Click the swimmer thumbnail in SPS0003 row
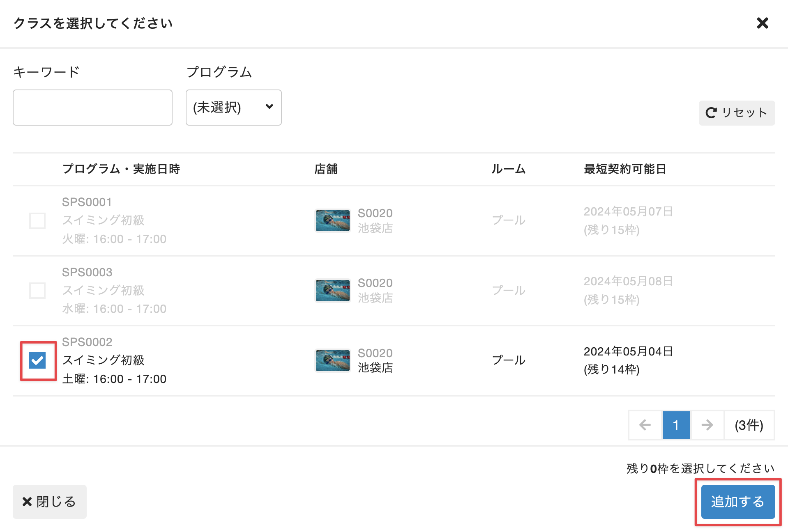This screenshot has width=788, height=532. pos(332,291)
